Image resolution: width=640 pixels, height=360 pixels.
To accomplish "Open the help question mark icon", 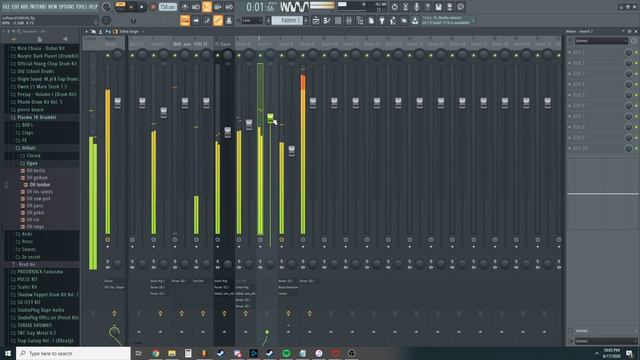I will coord(427,7).
